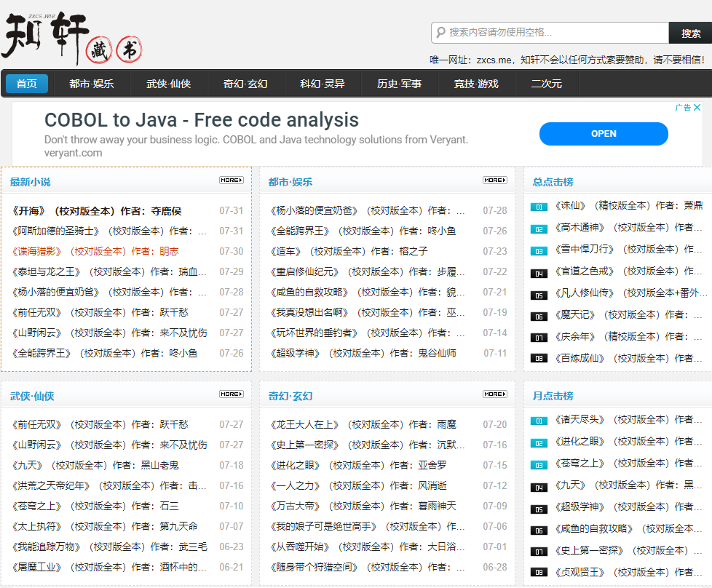Open MORE for the 都市·娱乐 section

point(494,180)
